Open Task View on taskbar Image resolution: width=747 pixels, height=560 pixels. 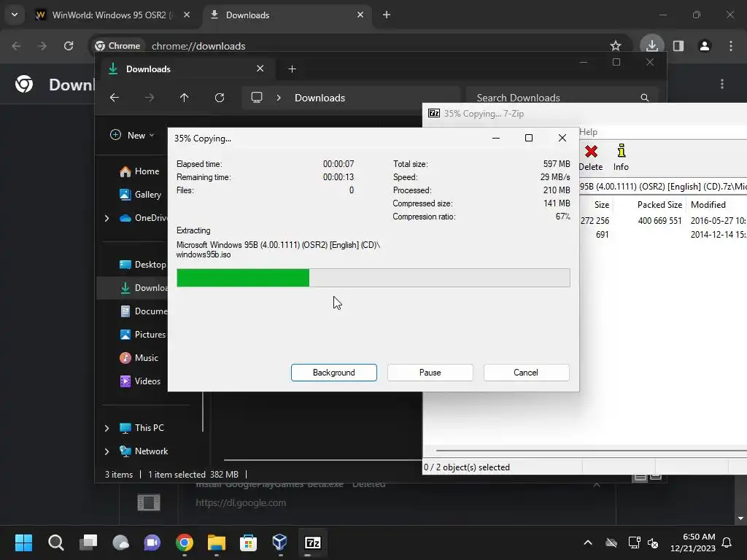click(88, 542)
